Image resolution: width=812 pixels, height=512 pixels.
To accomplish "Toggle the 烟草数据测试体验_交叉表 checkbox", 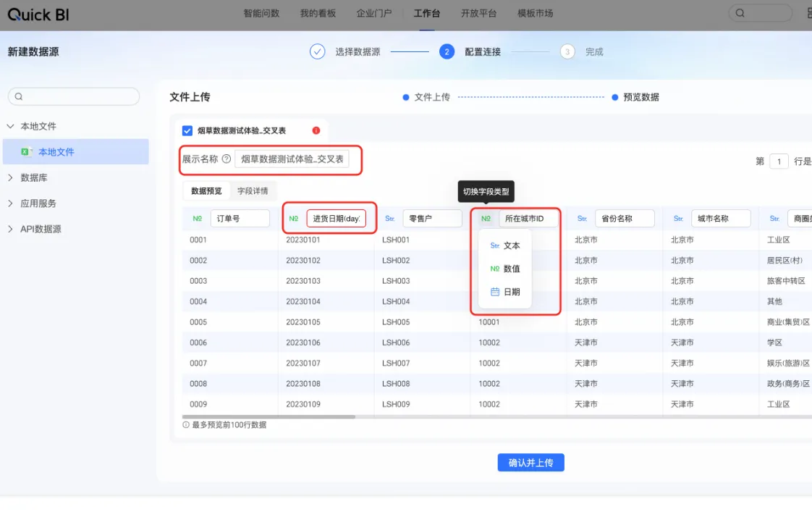I will [187, 130].
